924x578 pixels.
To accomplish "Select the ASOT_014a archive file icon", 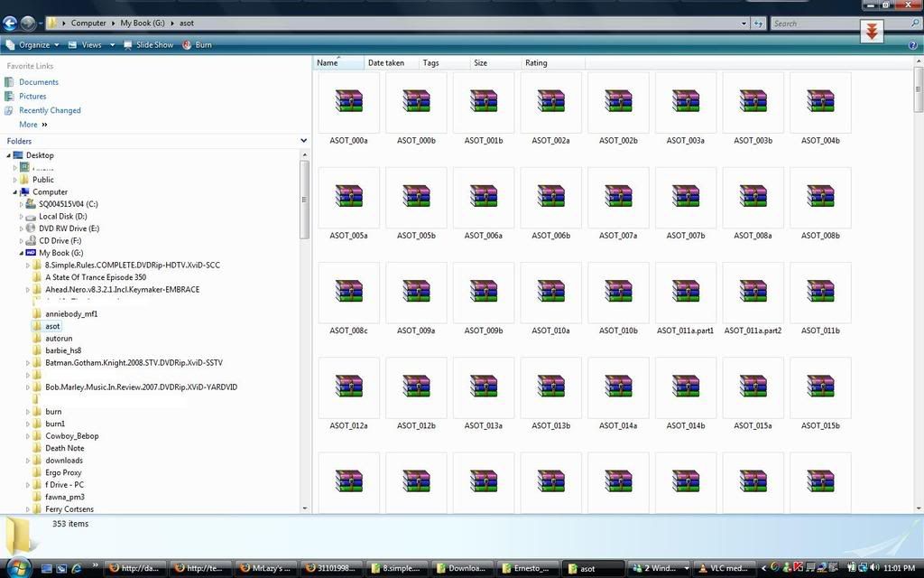I will (618, 387).
